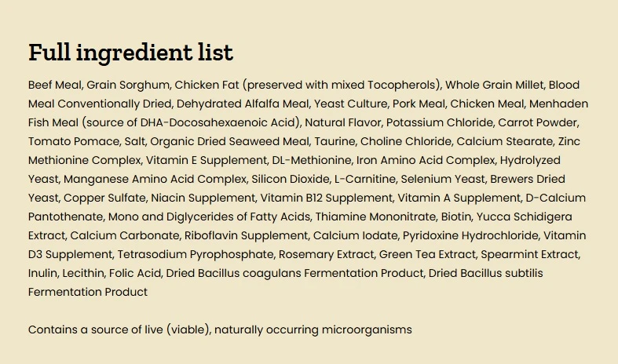
Task: Click on 'Whole Grain Millet'
Action: coord(494,85)
